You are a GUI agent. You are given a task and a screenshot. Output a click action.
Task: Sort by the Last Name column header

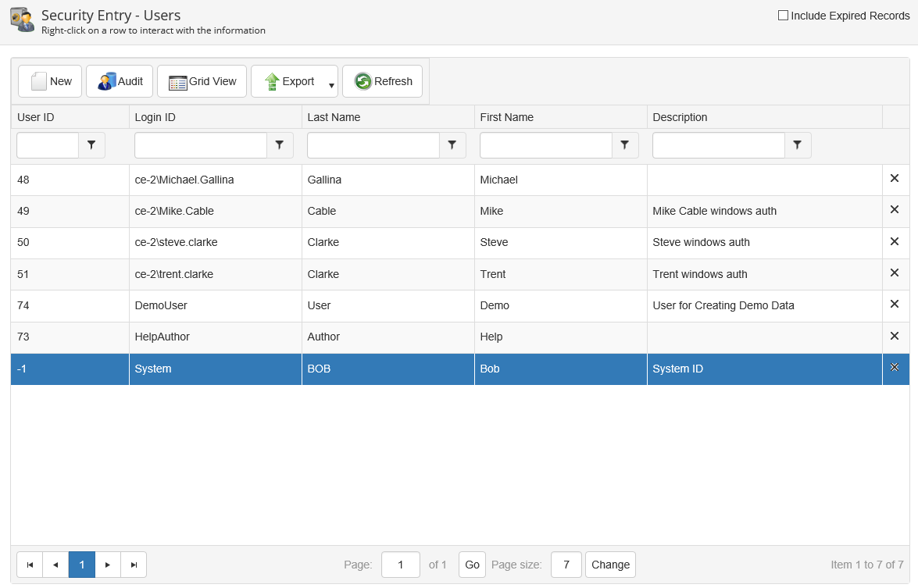click(334, 117)
